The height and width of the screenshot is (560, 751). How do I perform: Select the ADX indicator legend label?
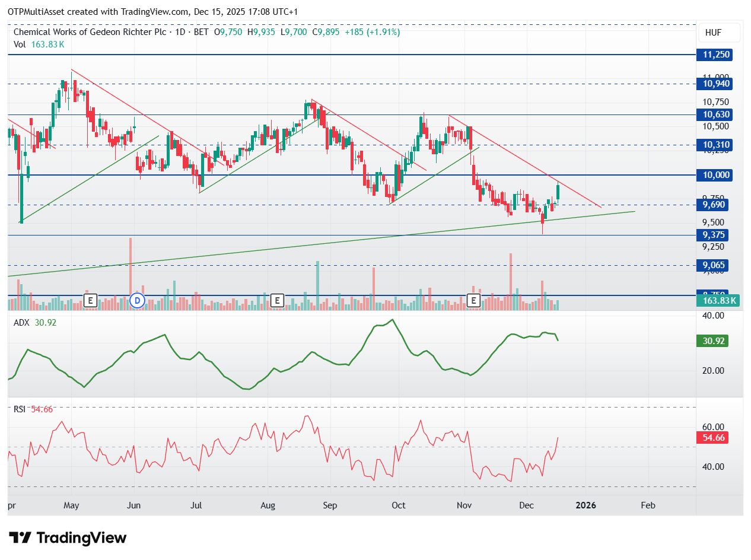[x=21, y=323]
